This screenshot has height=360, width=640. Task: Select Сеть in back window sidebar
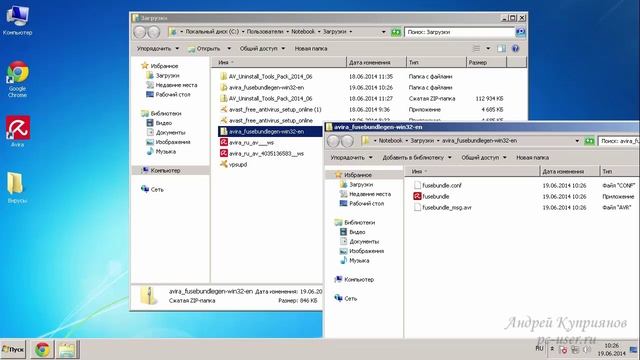coord(152,189)
